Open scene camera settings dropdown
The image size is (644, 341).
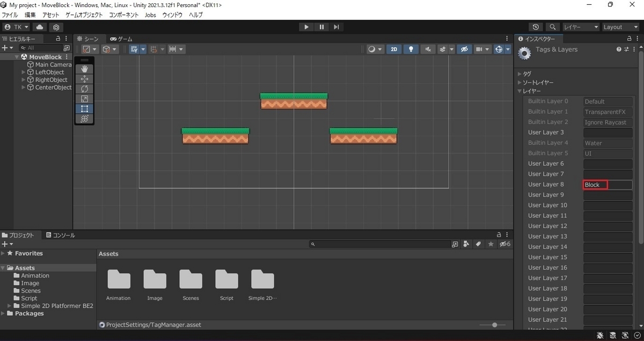pos(483,49)
